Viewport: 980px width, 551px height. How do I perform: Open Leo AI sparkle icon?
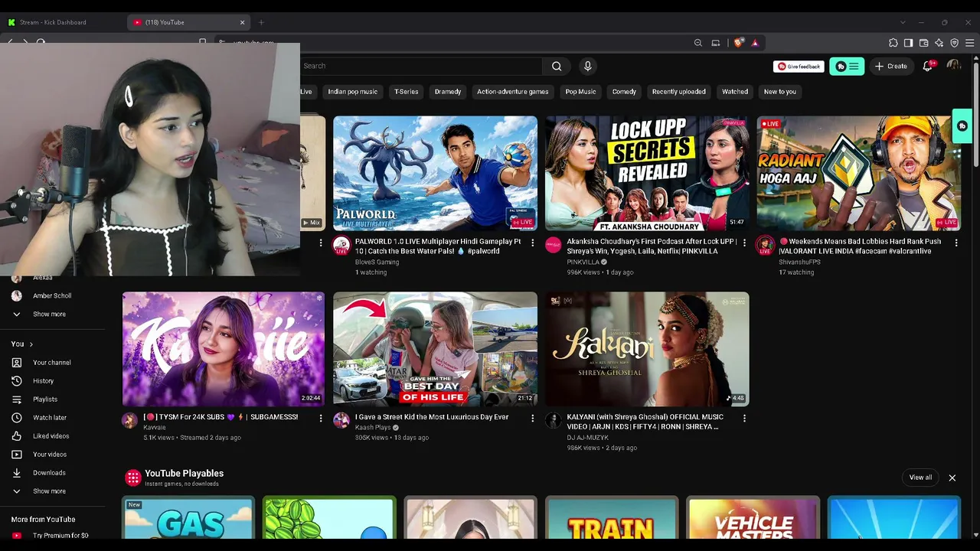(x=939, y=43)
